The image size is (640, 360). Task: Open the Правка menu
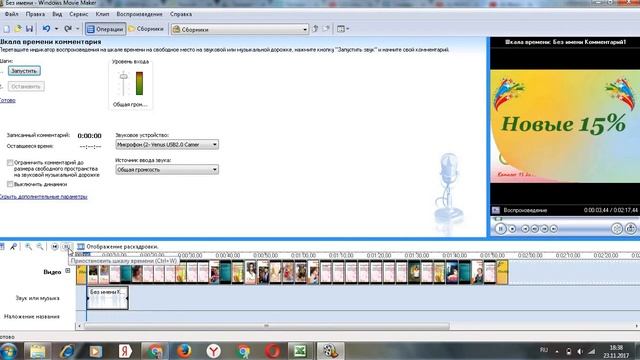[35, 14]
